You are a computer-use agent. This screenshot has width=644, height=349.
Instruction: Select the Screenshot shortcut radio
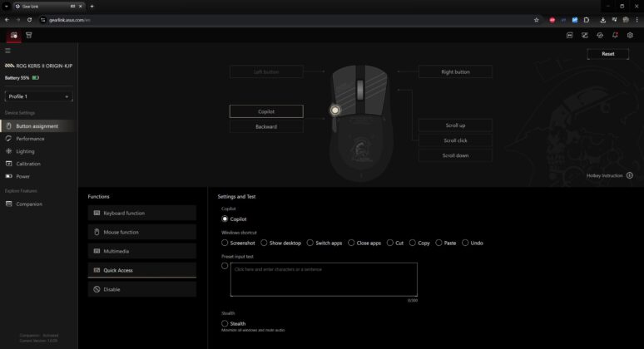pos(225,243)
